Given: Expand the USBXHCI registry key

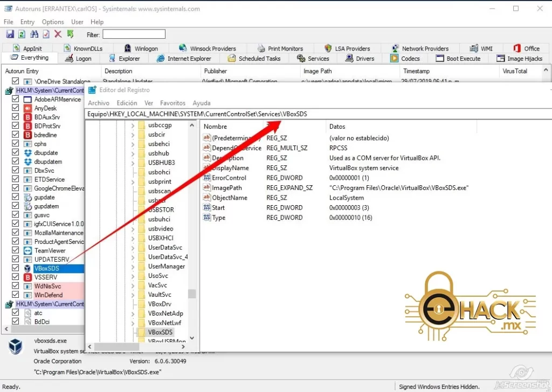Looking at the screenshot, I should coord(133,238).
